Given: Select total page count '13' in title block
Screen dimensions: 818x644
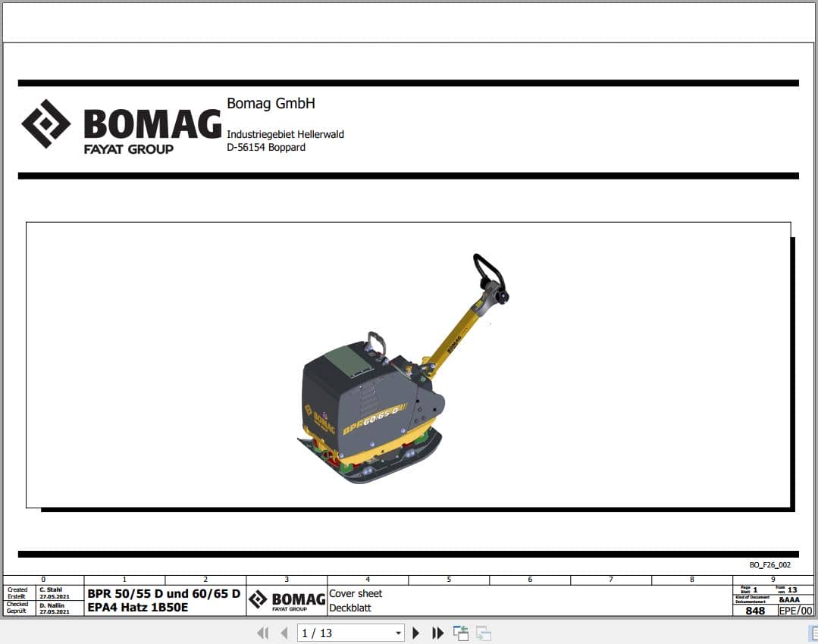Looking at the screenshot, I should click(x=792, y=589).
